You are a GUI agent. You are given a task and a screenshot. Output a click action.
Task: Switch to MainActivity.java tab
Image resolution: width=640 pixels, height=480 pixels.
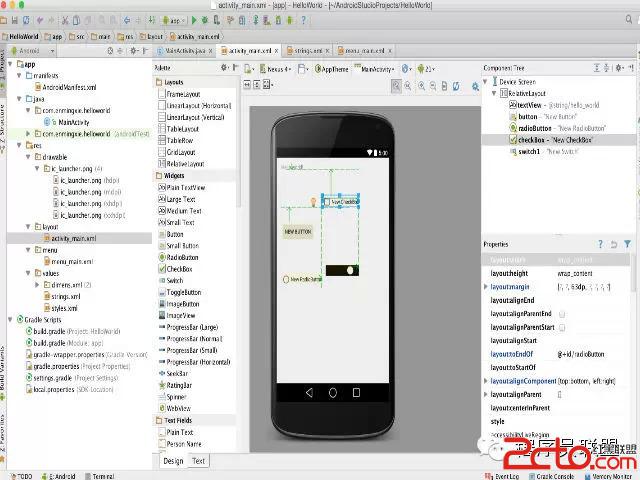[184, 51]
